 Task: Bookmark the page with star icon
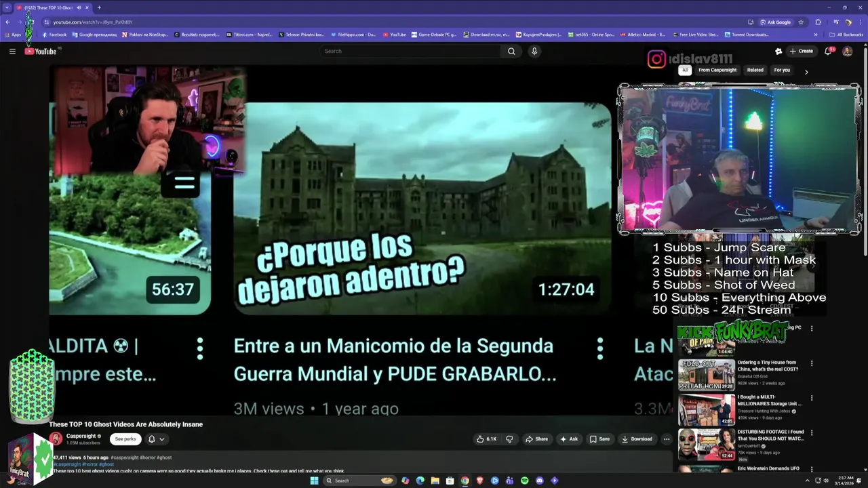coord(801,22)
